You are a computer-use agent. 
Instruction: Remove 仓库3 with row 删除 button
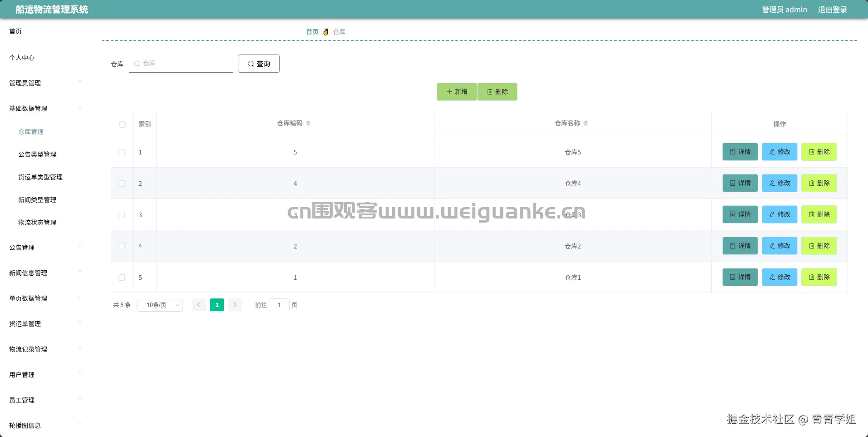(819, 214)
